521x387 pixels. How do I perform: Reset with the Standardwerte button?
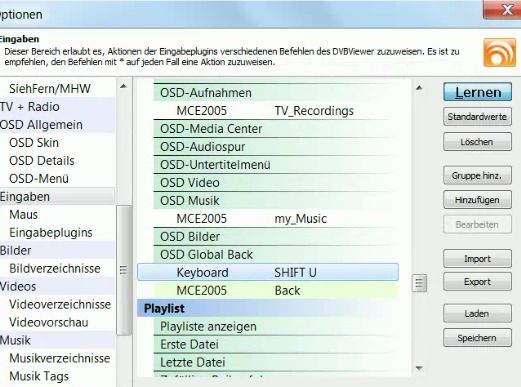coord(477,117)
